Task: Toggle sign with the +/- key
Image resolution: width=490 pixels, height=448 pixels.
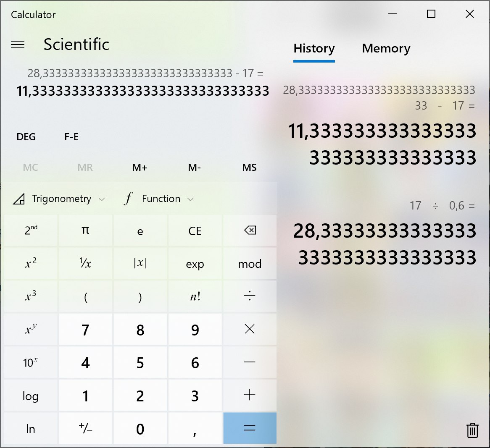Action: click(85, 428)
